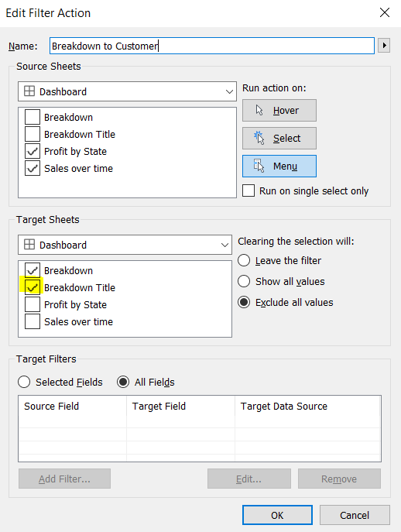
Task: Select Show all values option
Action: tap(244, 281)
